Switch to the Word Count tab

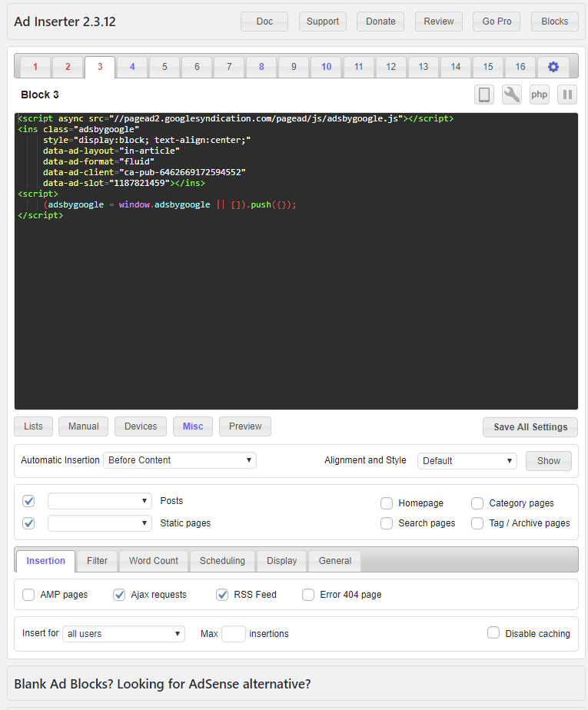point(154,561)
